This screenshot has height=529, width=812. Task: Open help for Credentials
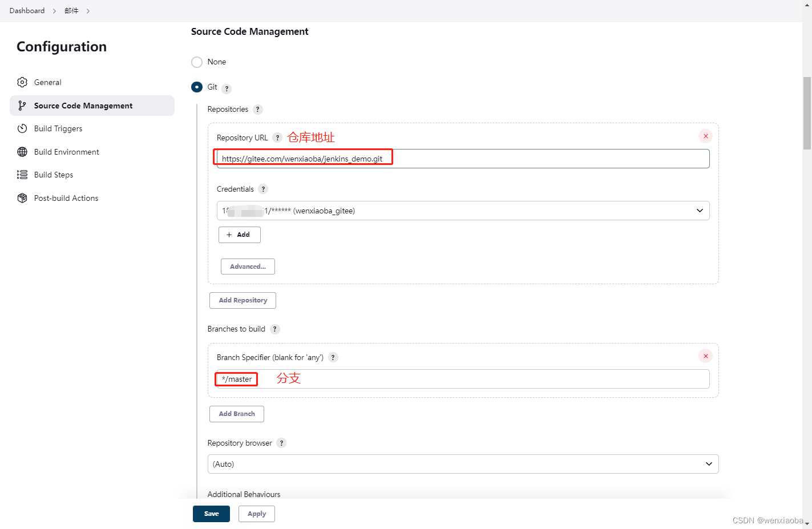pyautogui.click(x=263, y=189)
